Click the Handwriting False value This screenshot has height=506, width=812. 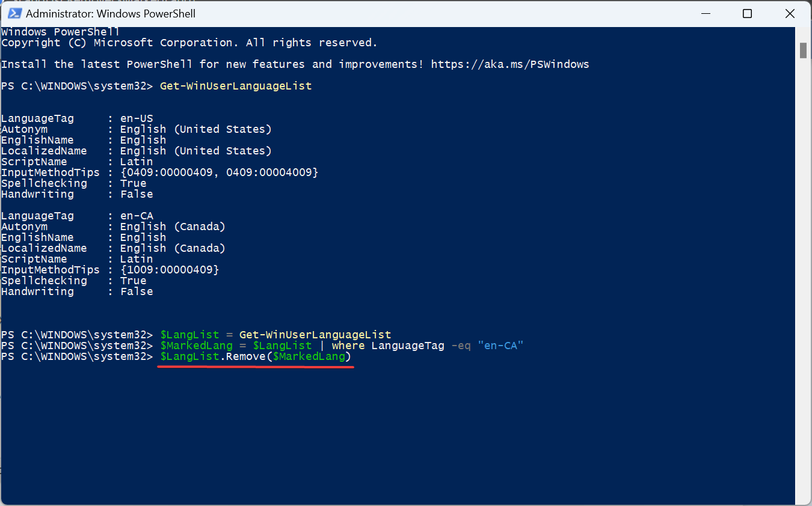[136, 291]
